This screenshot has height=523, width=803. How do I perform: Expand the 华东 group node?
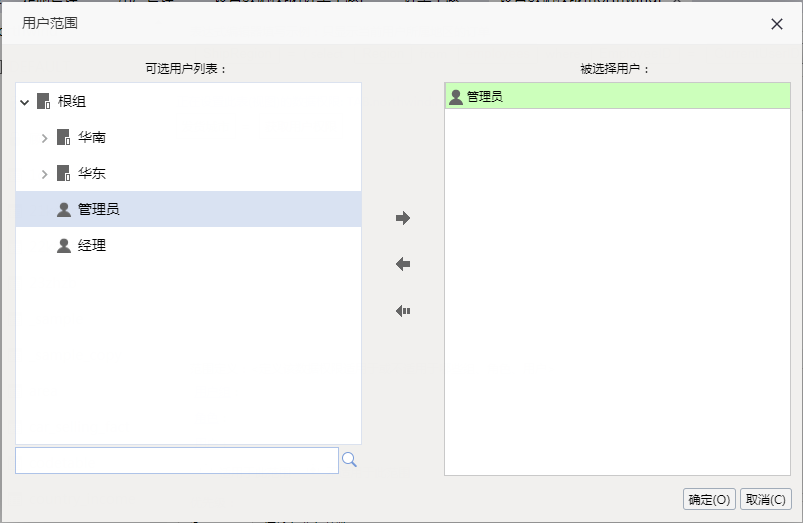[x=45, y=174]
